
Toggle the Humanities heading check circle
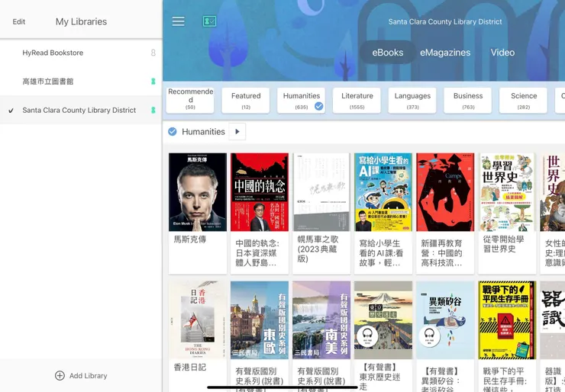click(x=173, y=132)
